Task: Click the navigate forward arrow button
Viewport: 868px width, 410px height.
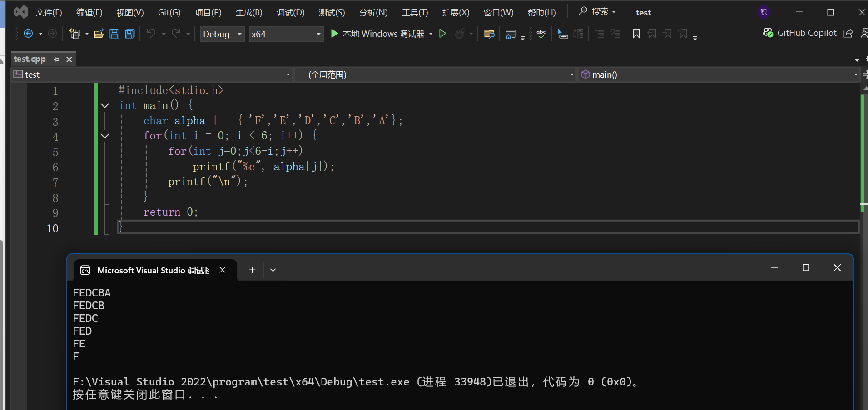Action: (x=52, y=34)
